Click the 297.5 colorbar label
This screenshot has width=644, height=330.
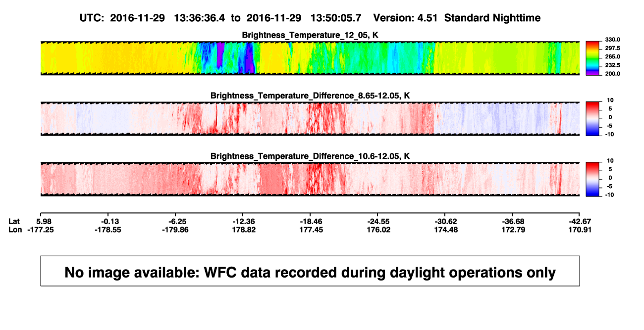click(612, 48)
